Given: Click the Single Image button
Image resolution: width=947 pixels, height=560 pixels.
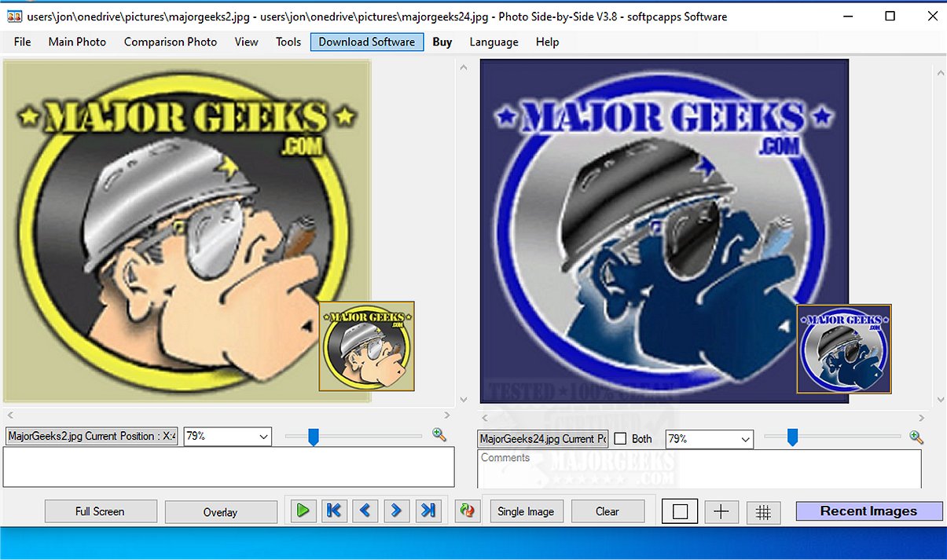Looking at the screenshot, I should pyautogui.click(x=526, y=511).
